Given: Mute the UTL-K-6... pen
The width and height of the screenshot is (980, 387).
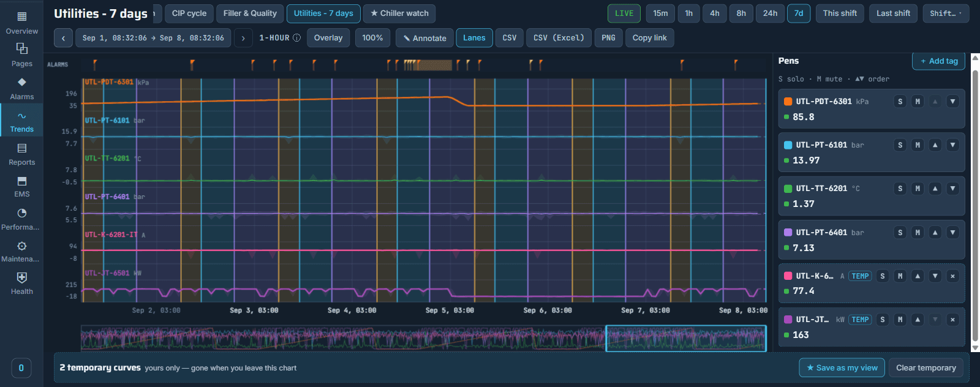Looking at the screenshot, I should click(900, 276).
